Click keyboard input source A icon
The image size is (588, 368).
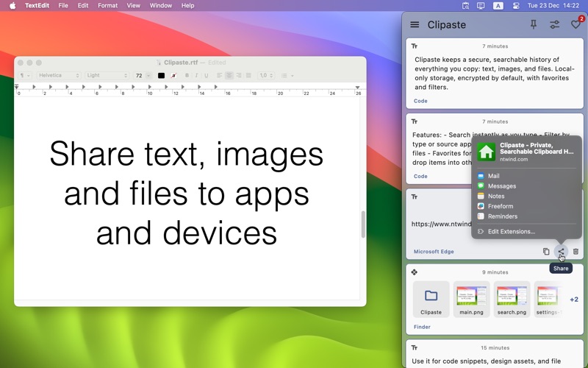pyautogui.click(x=498, y=5)
